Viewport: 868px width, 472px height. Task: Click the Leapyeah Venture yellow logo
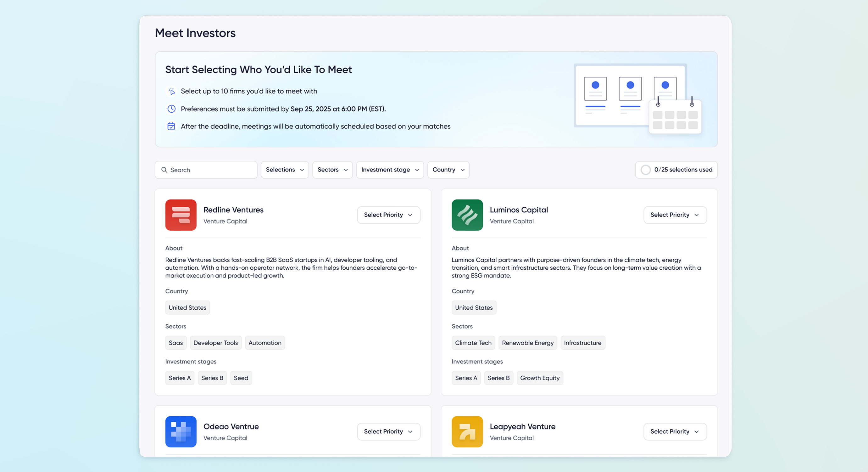467,431
